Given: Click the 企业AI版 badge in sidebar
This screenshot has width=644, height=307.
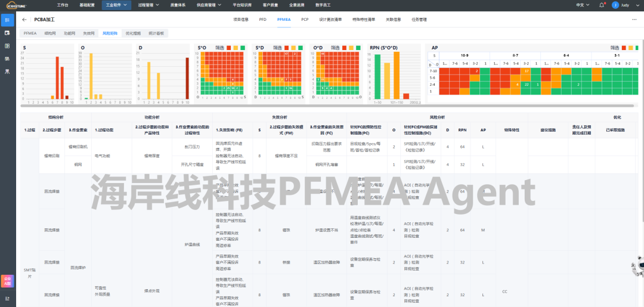Looking at the screenshot, I should tap(7, 281).
